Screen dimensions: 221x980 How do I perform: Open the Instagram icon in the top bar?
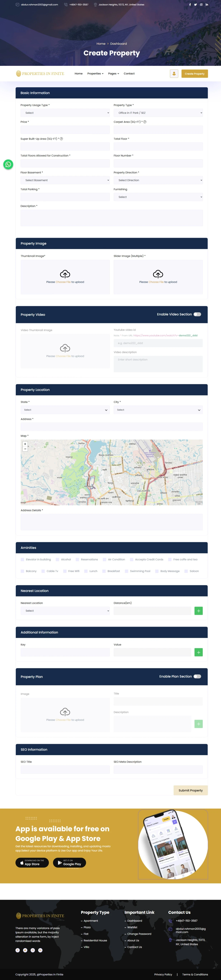(201, 5)
